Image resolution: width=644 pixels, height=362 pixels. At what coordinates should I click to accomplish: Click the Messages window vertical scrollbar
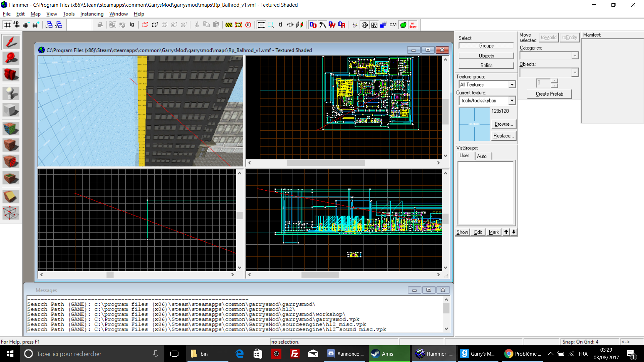(446, 314)
